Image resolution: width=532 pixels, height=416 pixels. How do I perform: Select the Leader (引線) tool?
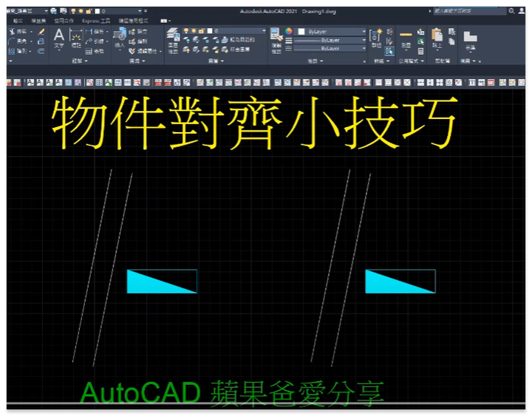[95, 41]
